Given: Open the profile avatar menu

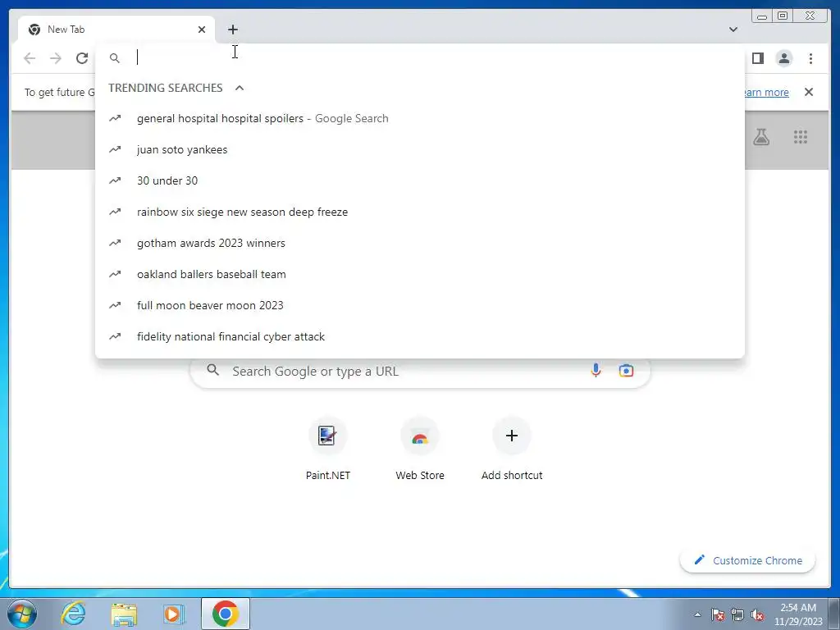Looking at the screenshot, I should coord(783,58).
